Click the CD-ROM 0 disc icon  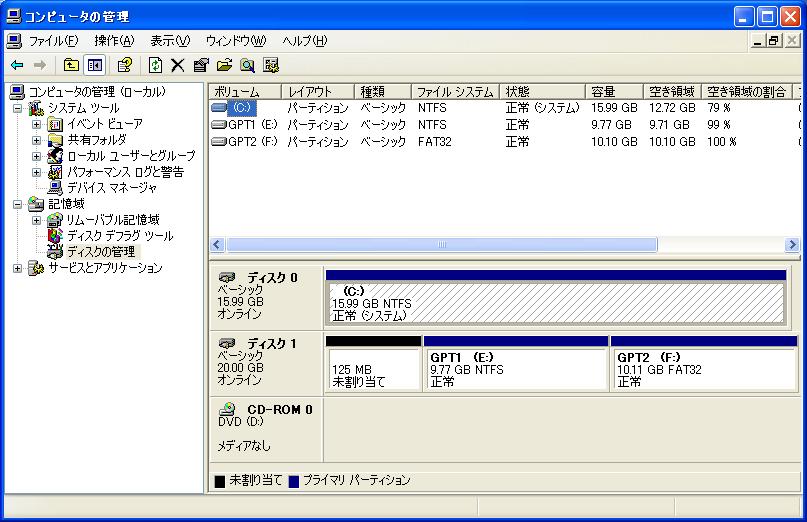point(227,409)
